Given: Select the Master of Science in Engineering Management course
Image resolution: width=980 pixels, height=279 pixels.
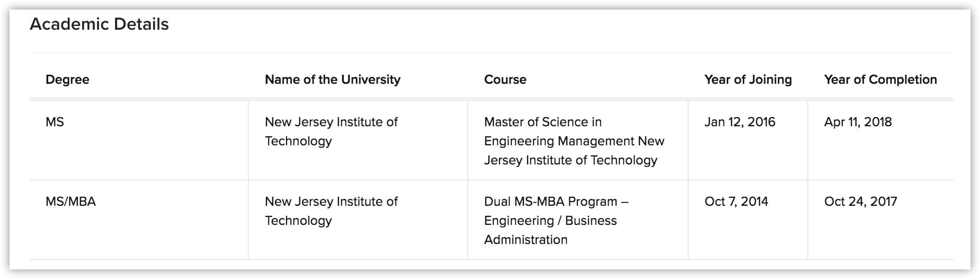Looking at the screenshot, I should tap(574, 141).
